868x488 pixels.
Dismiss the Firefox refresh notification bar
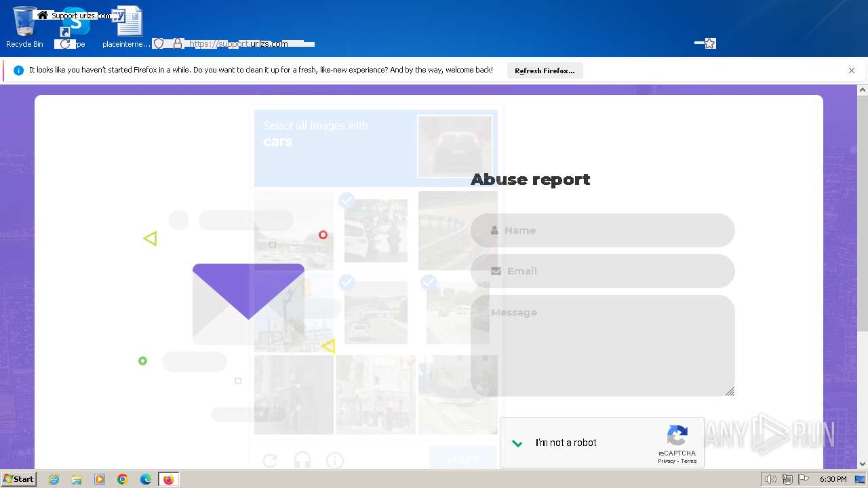tap(852, 70)
